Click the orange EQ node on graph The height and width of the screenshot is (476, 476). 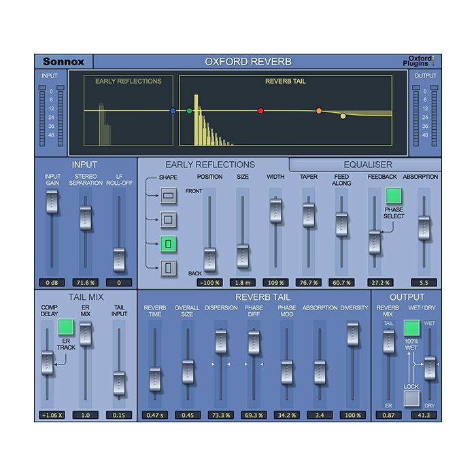pyautogui.click(x=318, y=110)
